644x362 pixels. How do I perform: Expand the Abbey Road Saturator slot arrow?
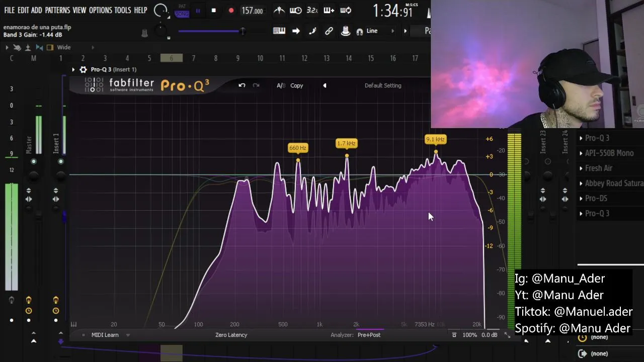point(581,183)
